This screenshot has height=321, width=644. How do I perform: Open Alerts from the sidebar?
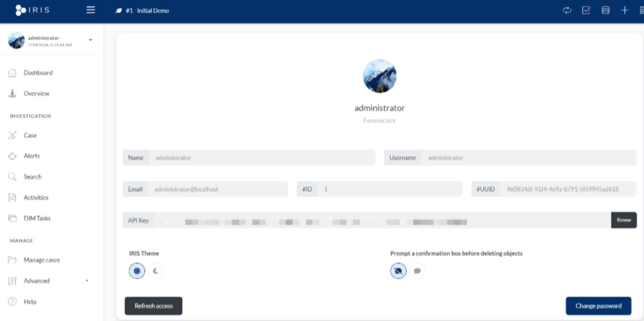pos(32,156)
